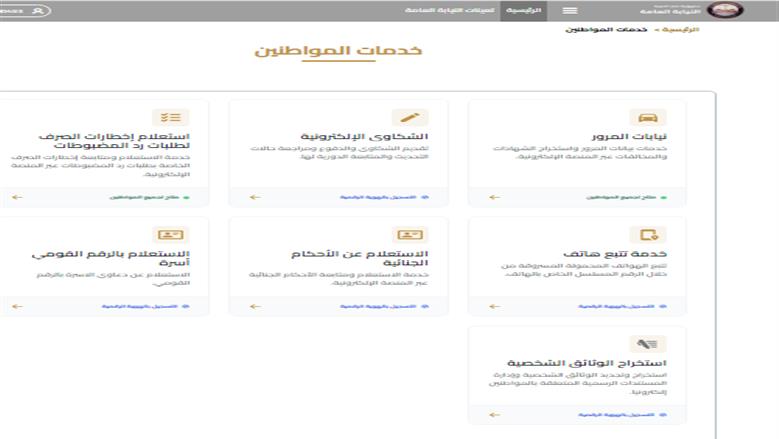Open استعلام إخطارات الصرف لطلبات رد المضبوطات title
Image resolution: width=779 pixels, height=439 pixels.
click(114, 141)
